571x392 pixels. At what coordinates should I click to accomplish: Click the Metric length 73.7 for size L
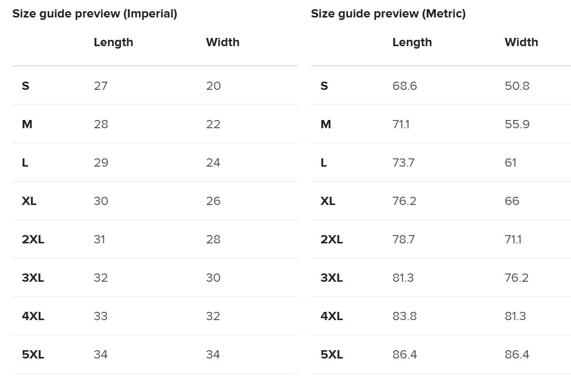coord(403,163)
